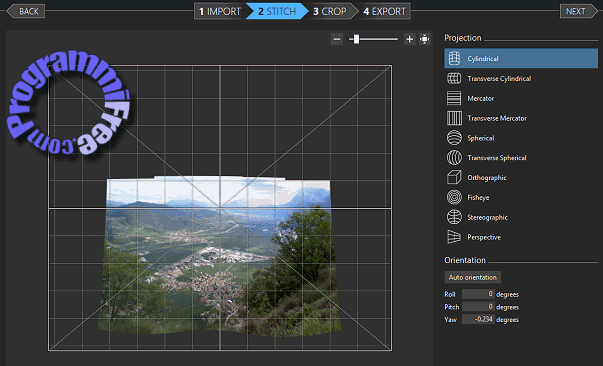
Task: Select the Orthographic cube icon
Action: 454,178
